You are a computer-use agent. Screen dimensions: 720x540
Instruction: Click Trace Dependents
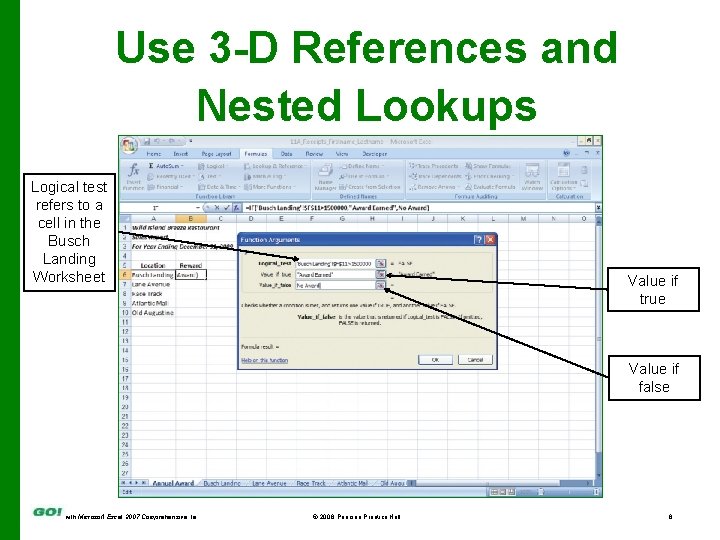click(435, 176)
